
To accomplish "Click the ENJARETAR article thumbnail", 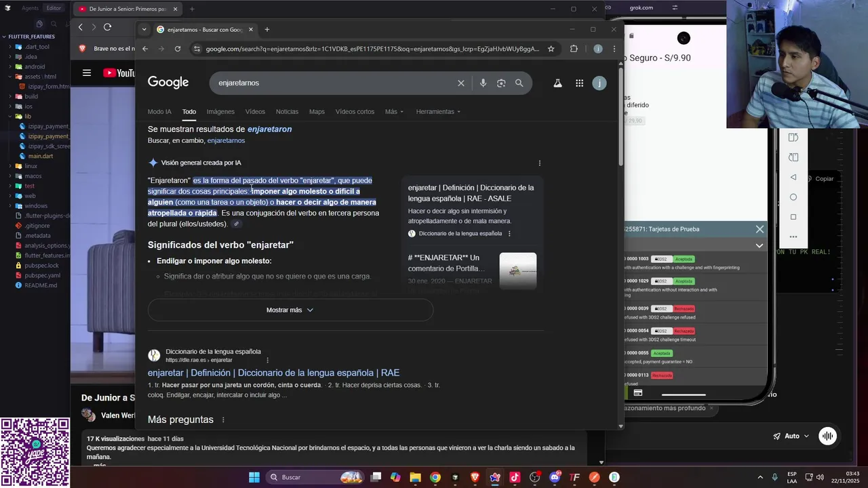I will coord(518,271).
